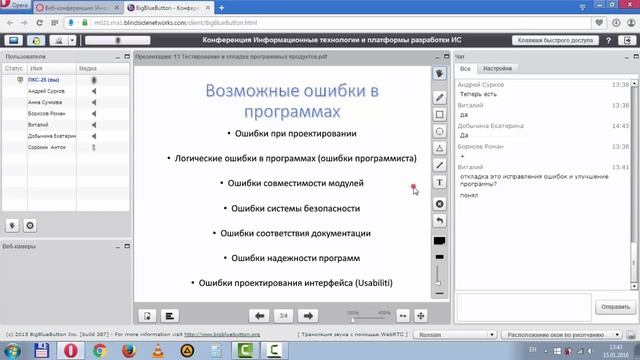The width and height of the screenshot is (640, 360).
Task: Share your webcam from the toolbar
Action: 59,40
